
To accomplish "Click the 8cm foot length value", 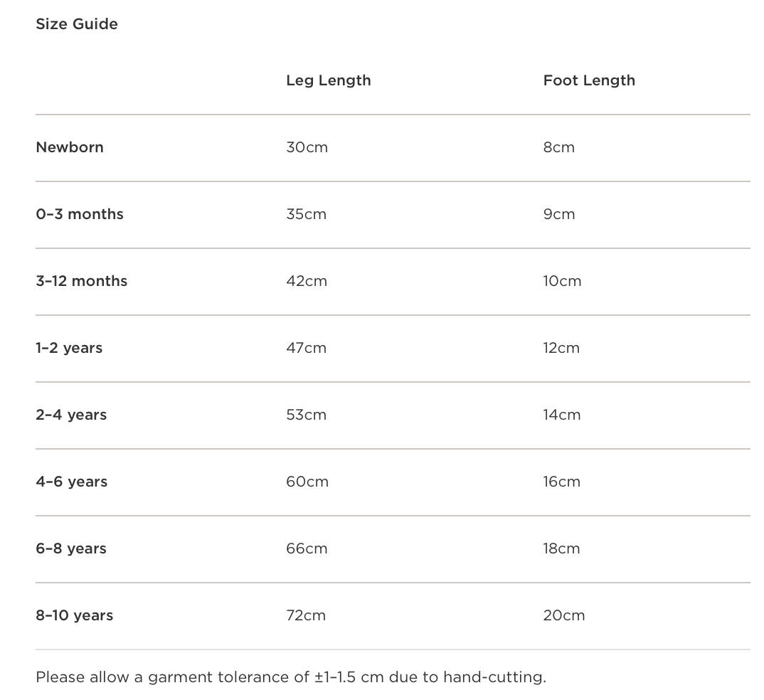I will coord(558,147).
